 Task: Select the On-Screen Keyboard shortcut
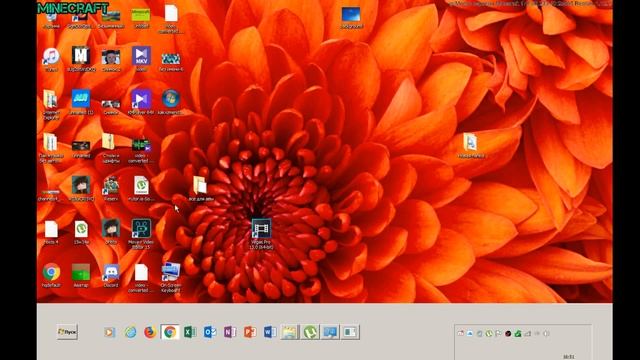click(x=171, y=277)
